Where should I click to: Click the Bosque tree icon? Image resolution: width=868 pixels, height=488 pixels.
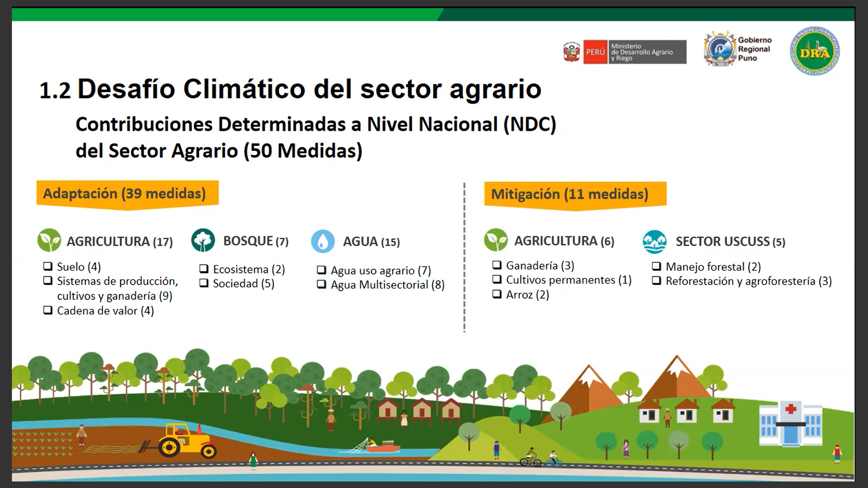[203, 240]
